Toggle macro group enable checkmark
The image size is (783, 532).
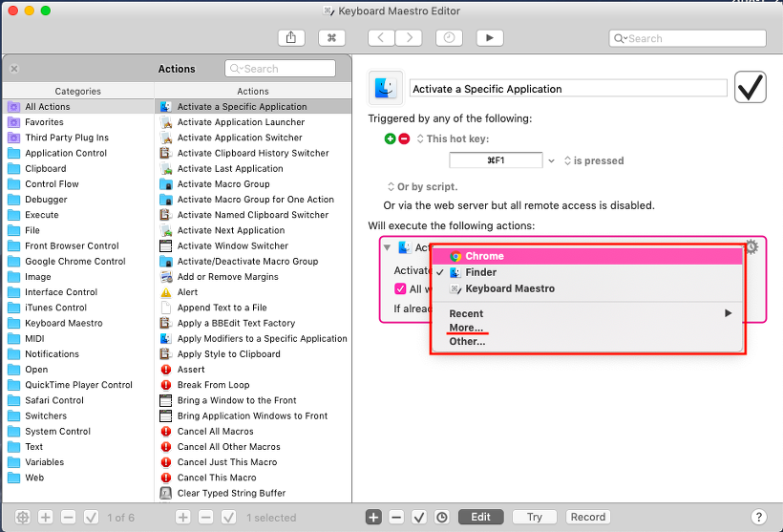point(92,518)
